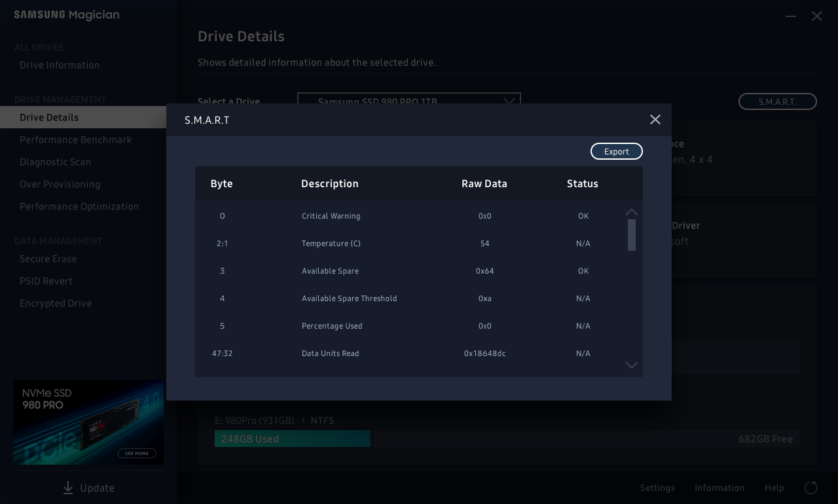Open Settings in the bottom bar
838x504 pixels.
pyautogui.click(x=657, y=488)
